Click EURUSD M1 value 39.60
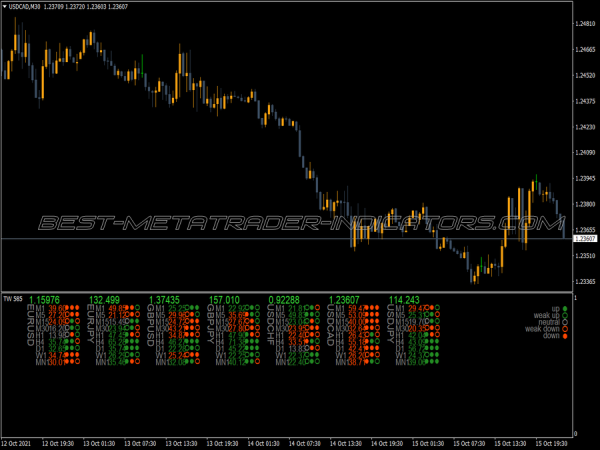 pos(57,308)
